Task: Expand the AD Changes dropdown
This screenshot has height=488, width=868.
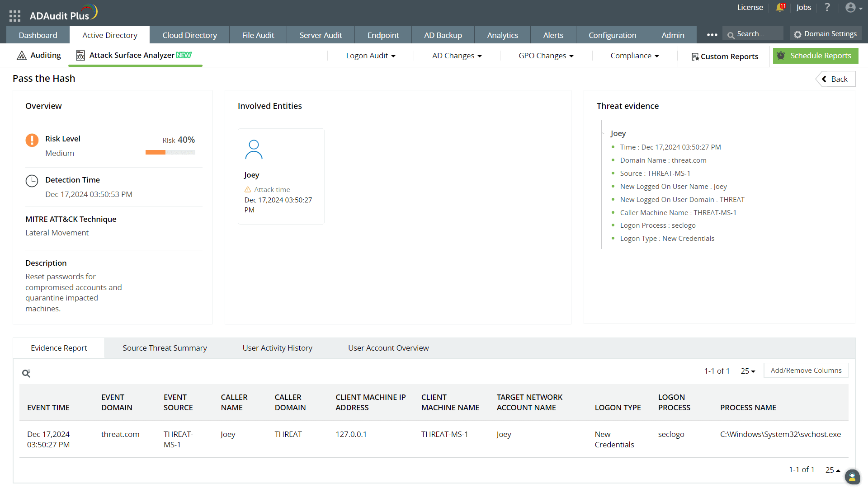Action: 457,56
